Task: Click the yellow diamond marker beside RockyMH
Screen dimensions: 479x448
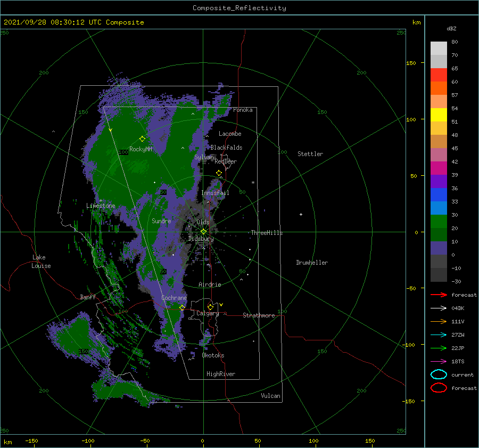Action: 142,139
